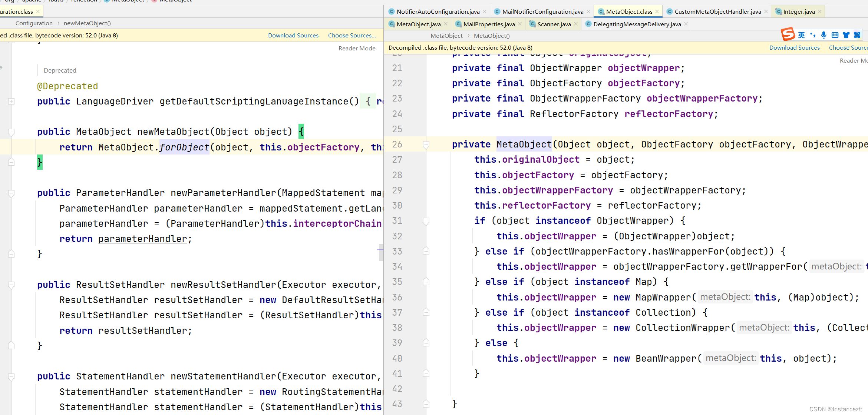The image size is (868, 415).
Task: Click MetaObject() constructor breadcrumb
Action: pos(492,36)
